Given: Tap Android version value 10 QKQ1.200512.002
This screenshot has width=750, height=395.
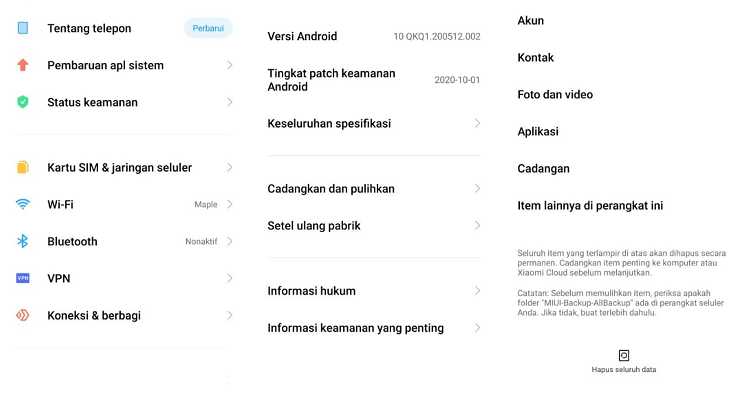Looking at the screenshot, I should coord(437,36).
